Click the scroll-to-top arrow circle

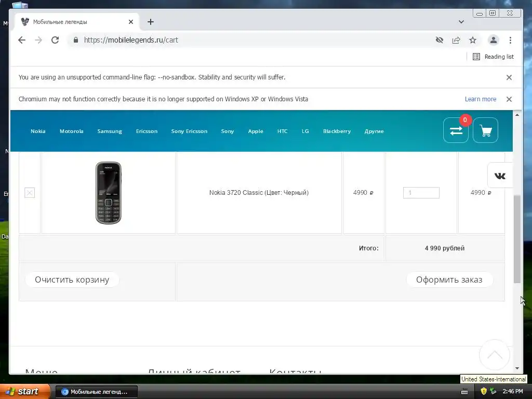click(x=495, y=355)
